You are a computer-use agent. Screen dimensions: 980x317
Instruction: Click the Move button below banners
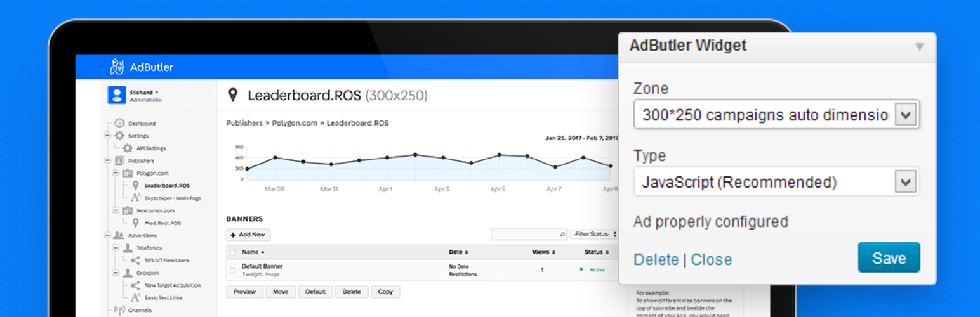(281, 292)
